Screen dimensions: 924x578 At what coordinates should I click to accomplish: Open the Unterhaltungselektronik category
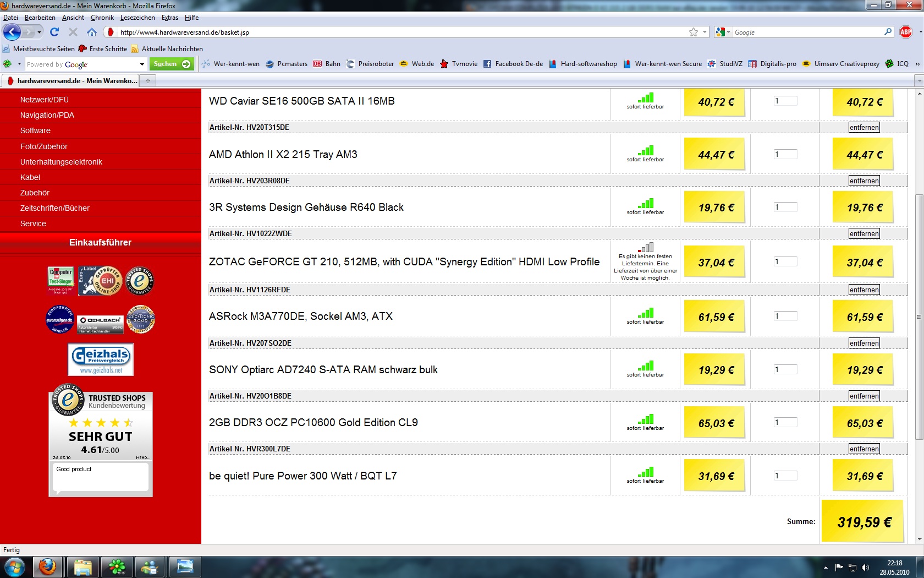(61, 162)
